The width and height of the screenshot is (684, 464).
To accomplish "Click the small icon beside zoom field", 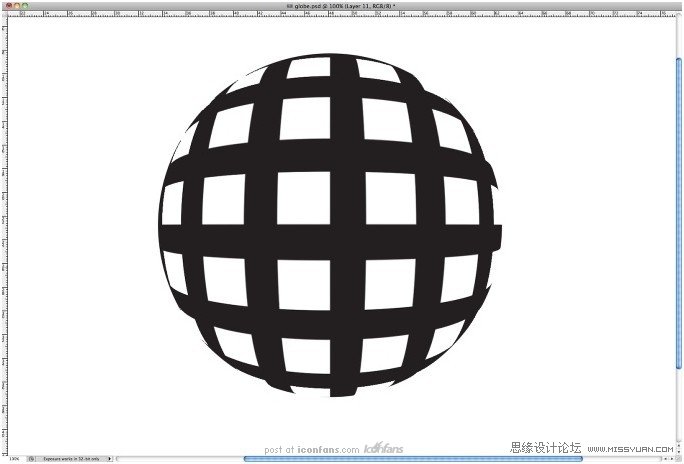I will [x=31, y=458].
